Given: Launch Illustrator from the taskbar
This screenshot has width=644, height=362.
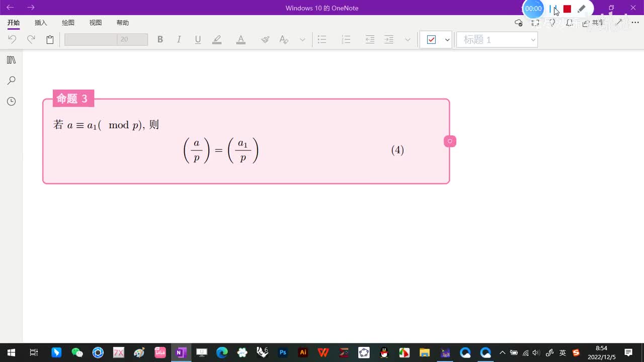Looking at the screenshot, I should pyautogui.click(x=303, y=352).
